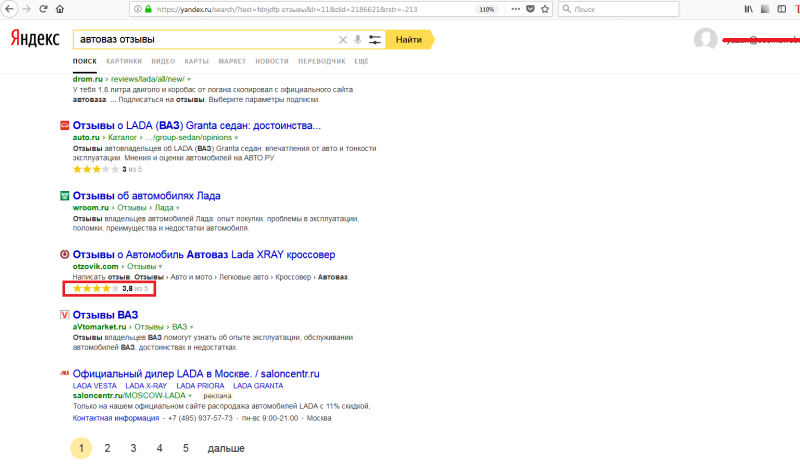
Task: Click the aVtomarket favicon beside Отзывы ВАЗ
Action: (64, 314)
